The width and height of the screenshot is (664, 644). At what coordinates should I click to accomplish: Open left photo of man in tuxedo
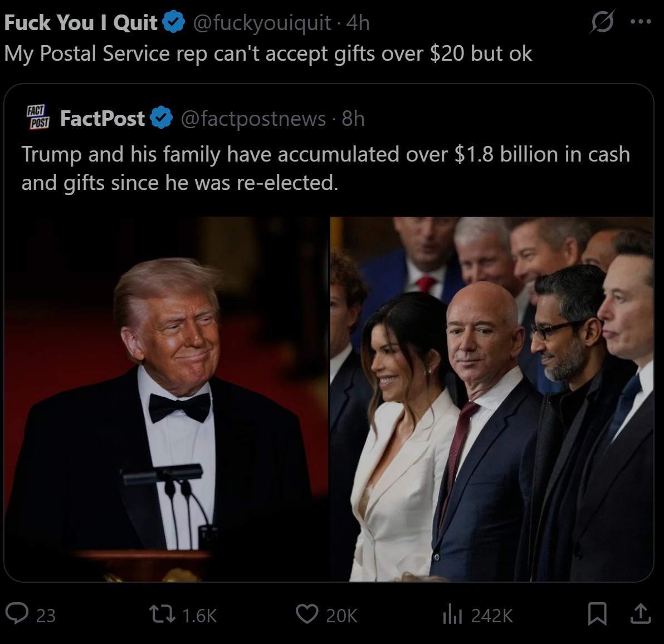coord(166,398)
